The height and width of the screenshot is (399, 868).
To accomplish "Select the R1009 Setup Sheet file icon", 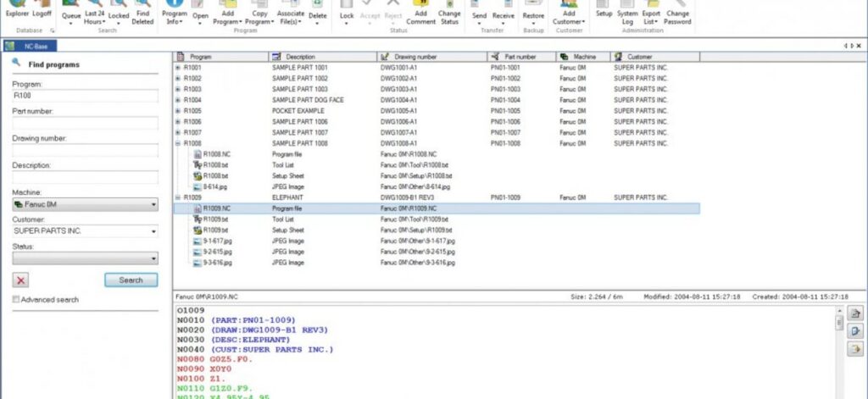I will click(x=198, y=230).
